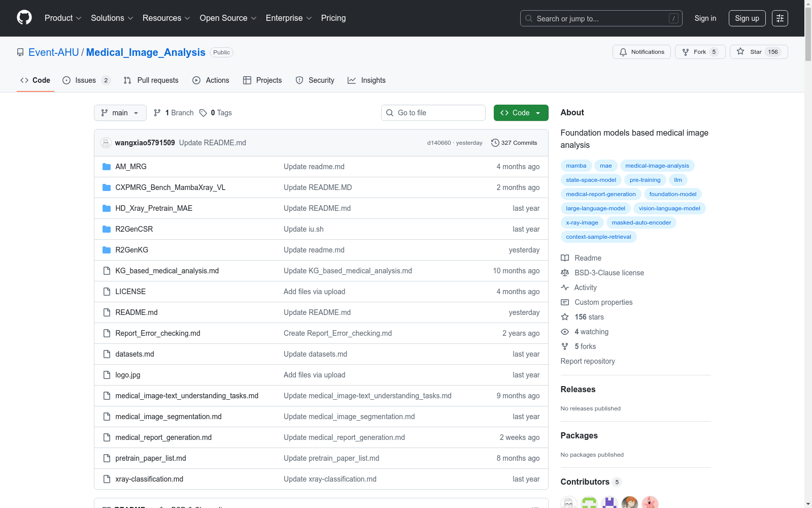
Task: Click the Go to file search field
Action: pos(433,113)
